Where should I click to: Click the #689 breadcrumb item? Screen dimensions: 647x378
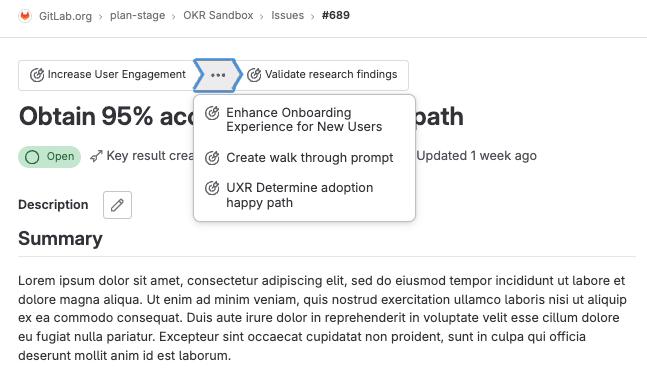336,16
